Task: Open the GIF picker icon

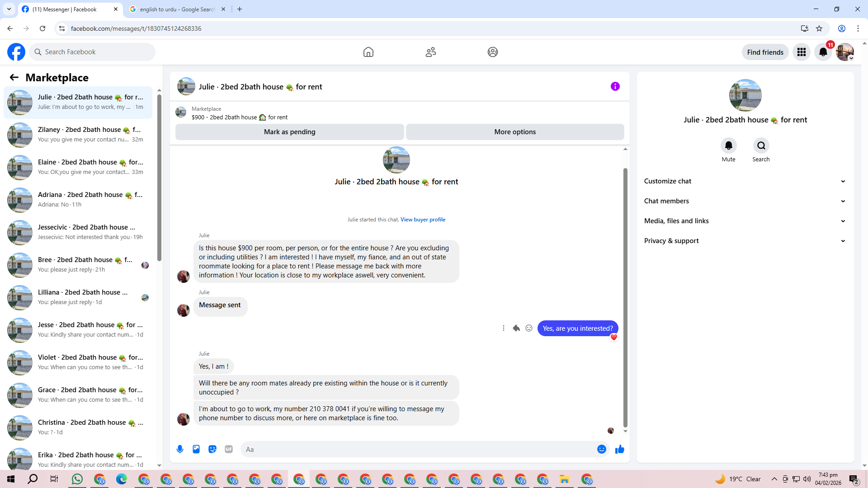Action: coord(229,449)
